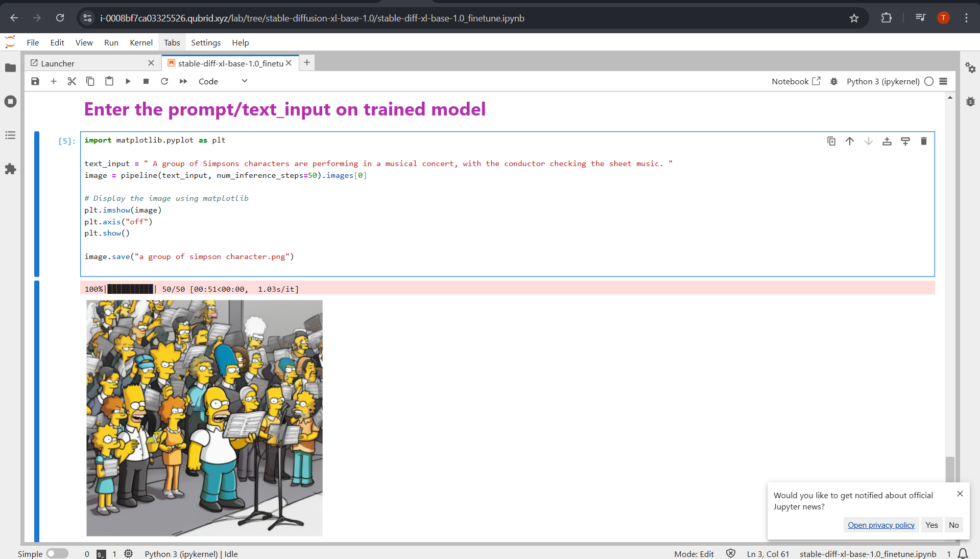Copy the selected cell in toolbar
Image resolution: width=980 pixels, height=559 pixels.
point(90,81)
